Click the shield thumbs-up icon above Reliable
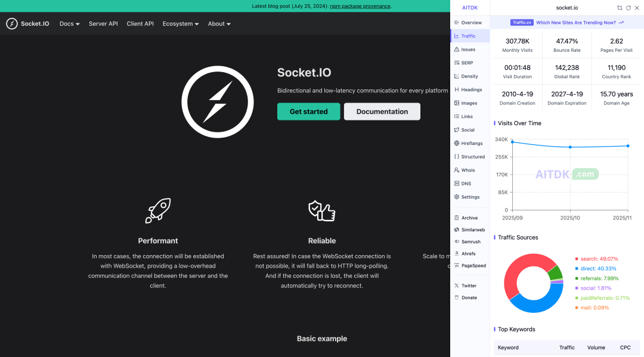The image size is (644, 357). [x=322, y=210]
